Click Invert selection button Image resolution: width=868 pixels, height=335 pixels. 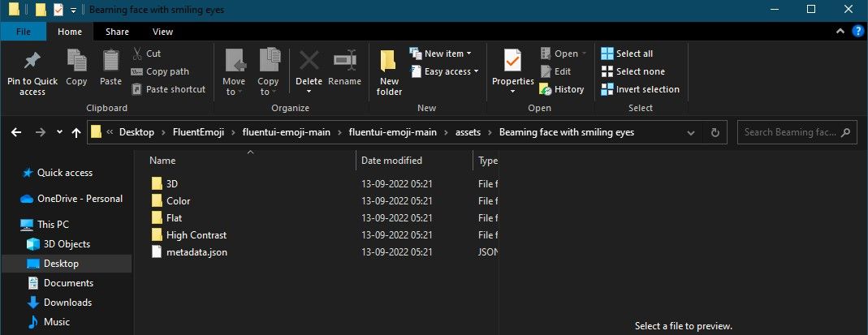[640, 89]
